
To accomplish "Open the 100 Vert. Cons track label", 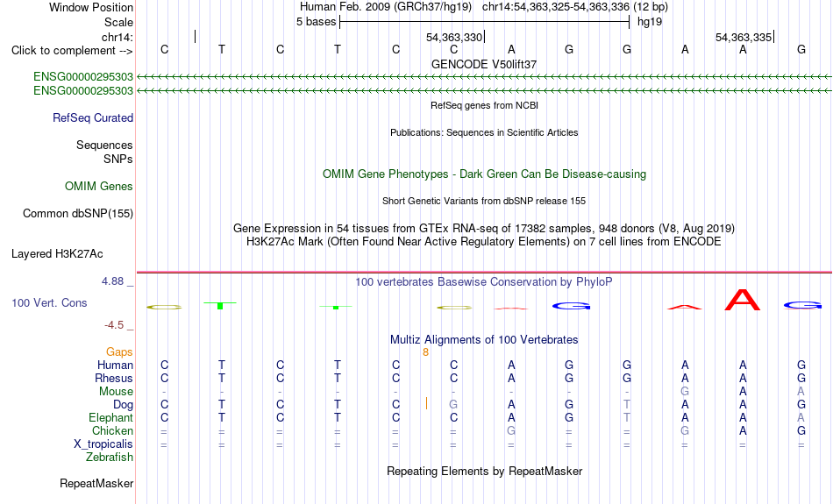I will tap(49, 302).
